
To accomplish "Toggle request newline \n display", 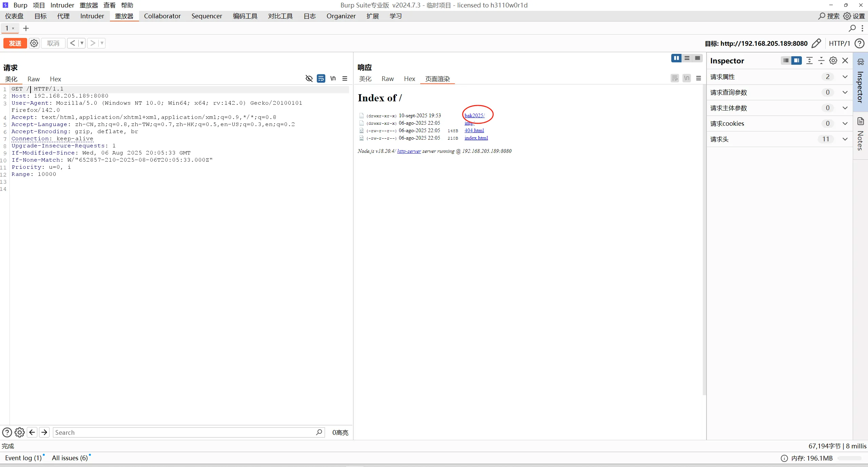I will coord(333,79).
